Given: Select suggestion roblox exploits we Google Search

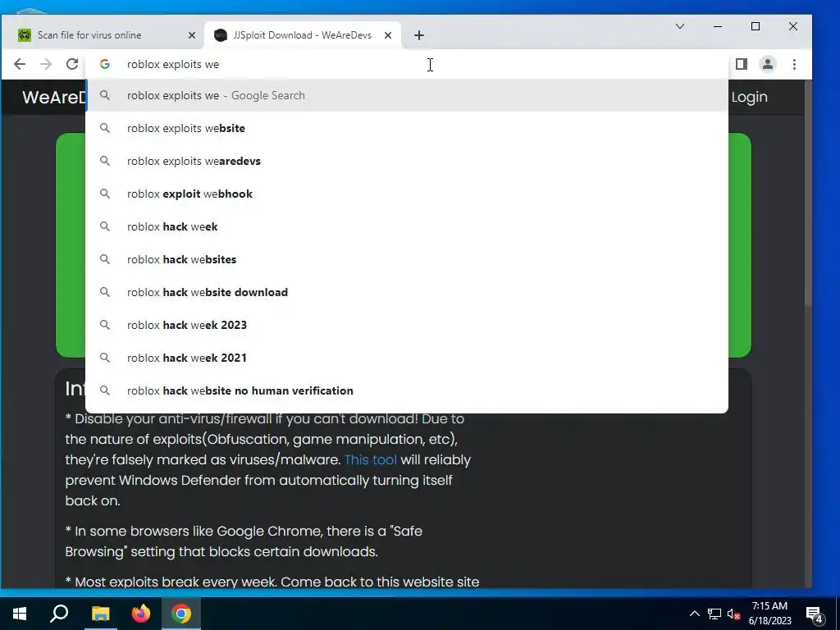Looking at the screenshot, I should pyautogui.click(x=407, y=95).
